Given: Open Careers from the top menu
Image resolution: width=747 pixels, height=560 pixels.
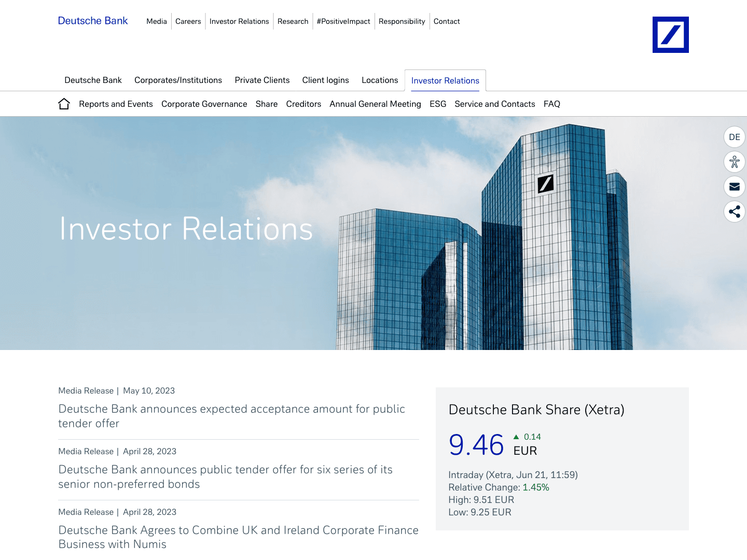Looking at the screenshot, I should tap(188, 21).
